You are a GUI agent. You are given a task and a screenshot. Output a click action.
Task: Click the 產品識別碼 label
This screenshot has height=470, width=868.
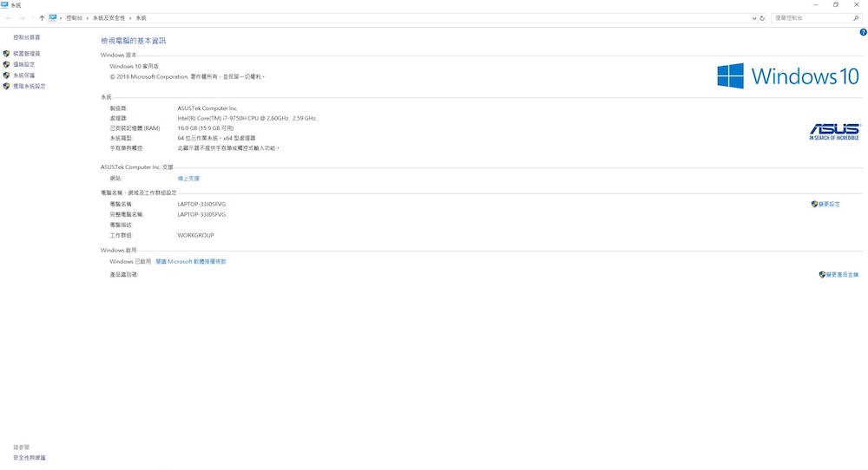pos(123,275)
